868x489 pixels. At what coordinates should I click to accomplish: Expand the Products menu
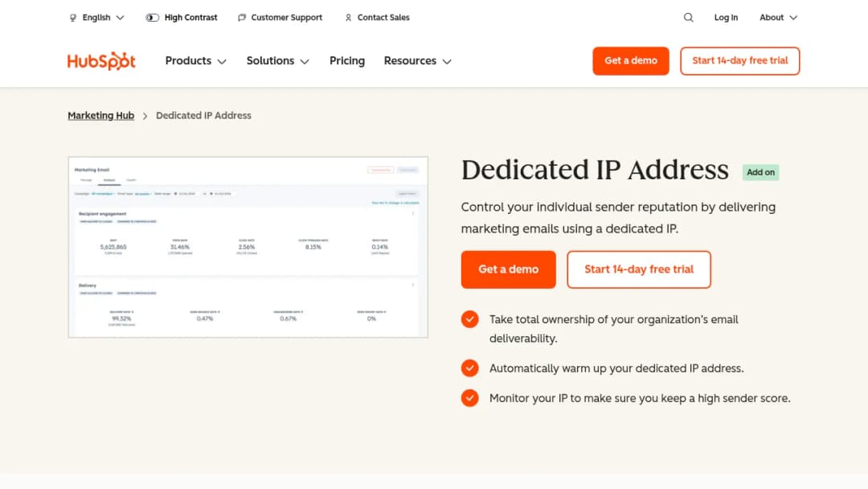196,61
